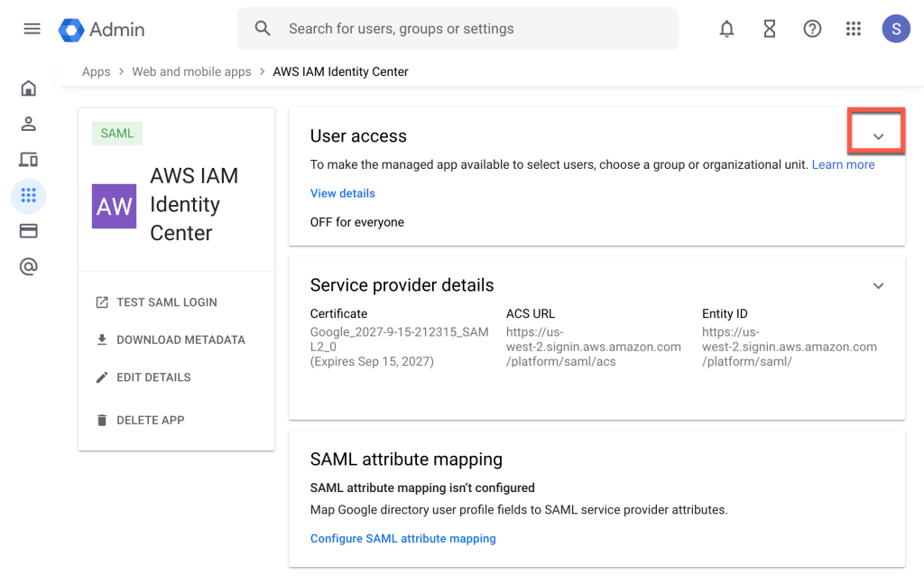The height and width of the screenshot is (576, 924).
Task: Open the Devices icon in the sidebar
Action: pos(28,159)
